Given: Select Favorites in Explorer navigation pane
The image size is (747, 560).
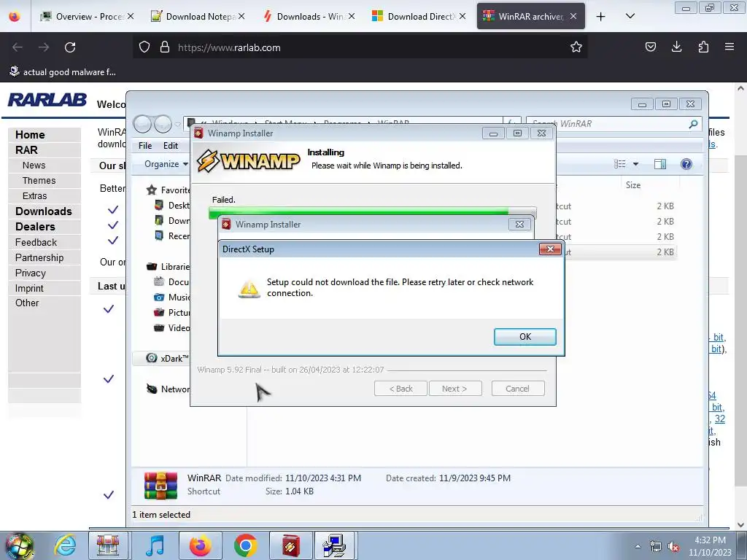Looking at the screenshot, I should pos(168,190).
